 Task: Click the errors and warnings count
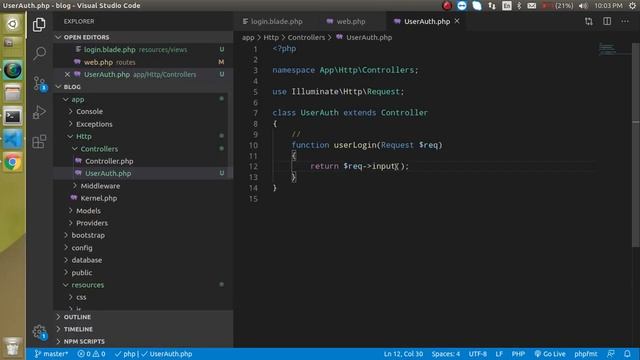[91, 354]
